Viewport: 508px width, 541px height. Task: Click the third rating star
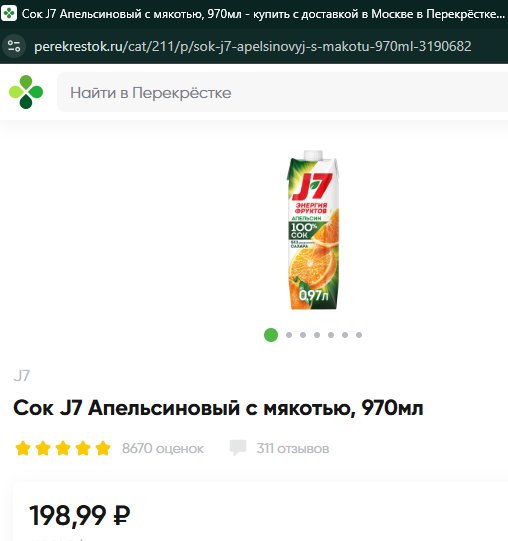[x=63, y=448]
